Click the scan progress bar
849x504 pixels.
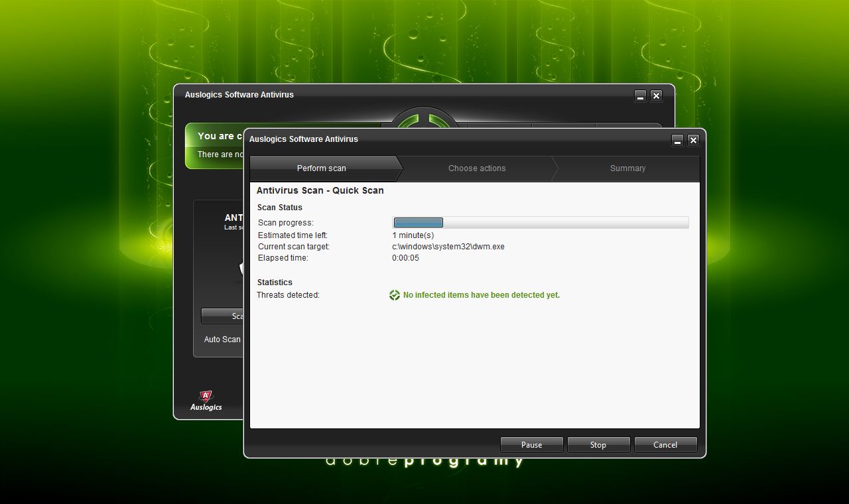coord(541,223)
